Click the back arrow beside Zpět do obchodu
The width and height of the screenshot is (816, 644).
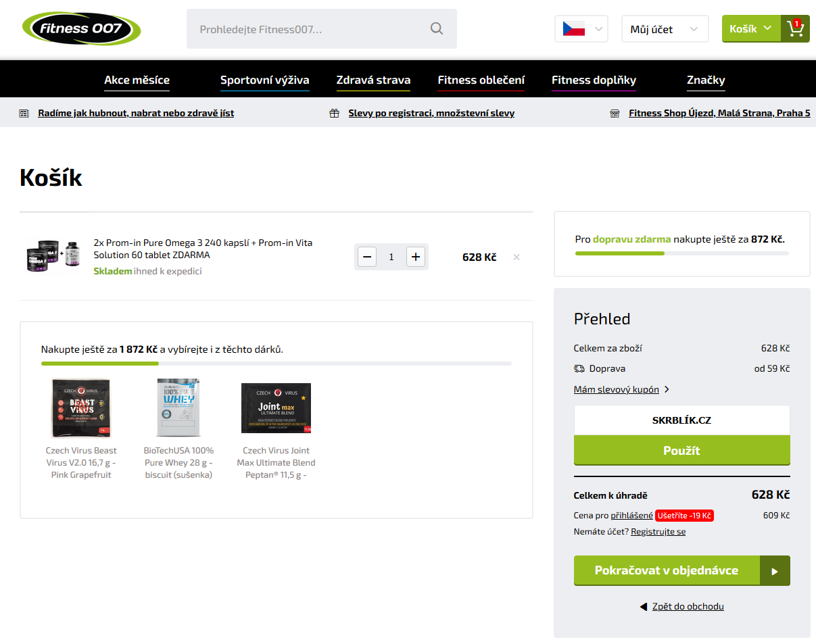pos(644,607)
